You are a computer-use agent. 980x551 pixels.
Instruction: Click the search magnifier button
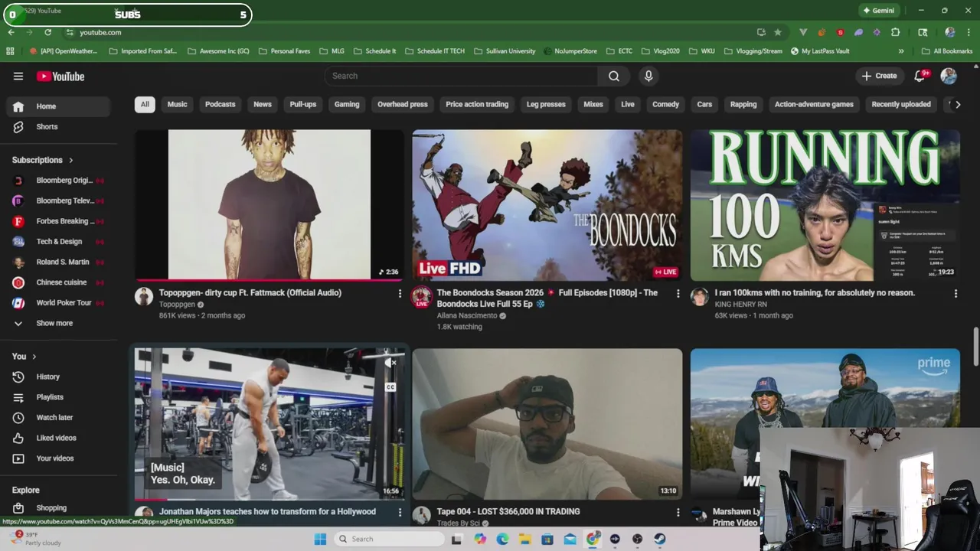[614, 76]
